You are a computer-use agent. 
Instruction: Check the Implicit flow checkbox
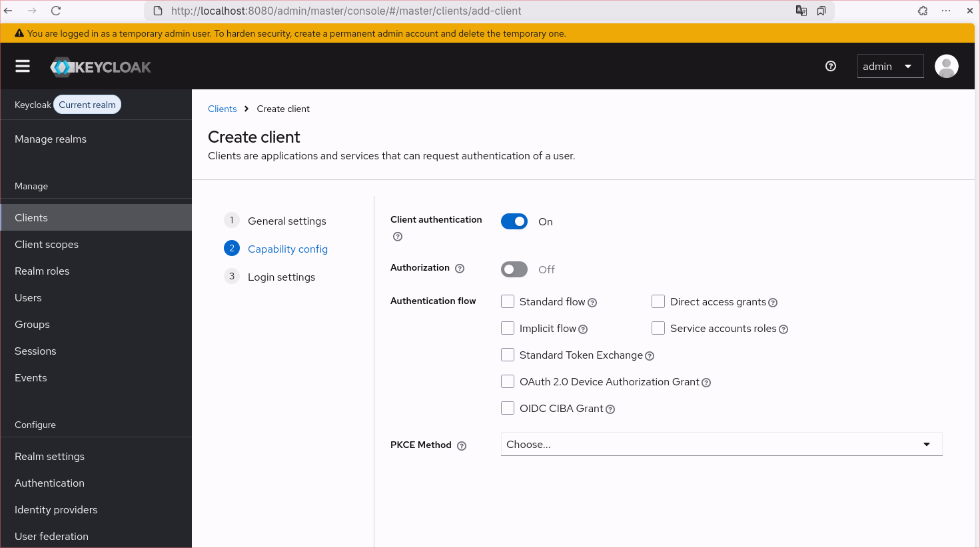[x=508, y=328]
